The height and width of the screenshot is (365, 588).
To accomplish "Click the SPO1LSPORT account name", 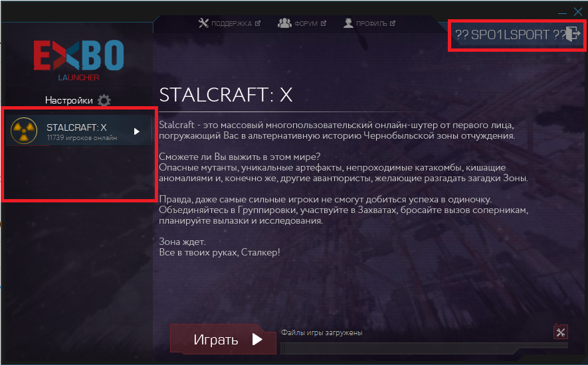I will pos(510,35).
